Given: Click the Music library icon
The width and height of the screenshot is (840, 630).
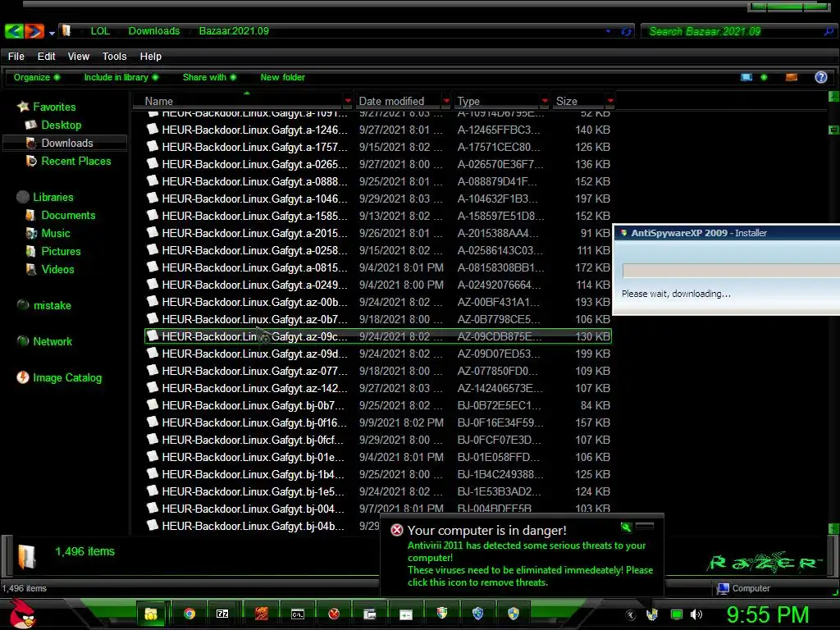Looking at the screenshot, I should coord(30,234).
